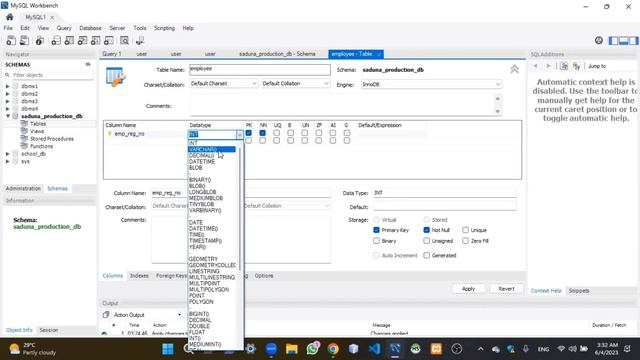Close the employee - Table tab
The height and width of the screenshot is (360, 640).
click(x=379, y=54)
